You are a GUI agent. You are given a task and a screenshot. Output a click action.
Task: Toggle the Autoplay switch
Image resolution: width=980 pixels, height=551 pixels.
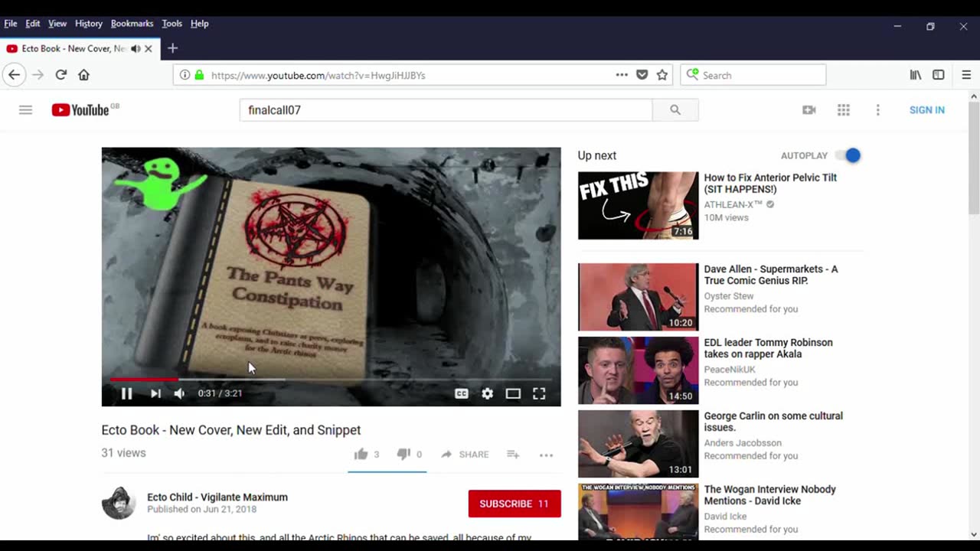click(848, 155)
